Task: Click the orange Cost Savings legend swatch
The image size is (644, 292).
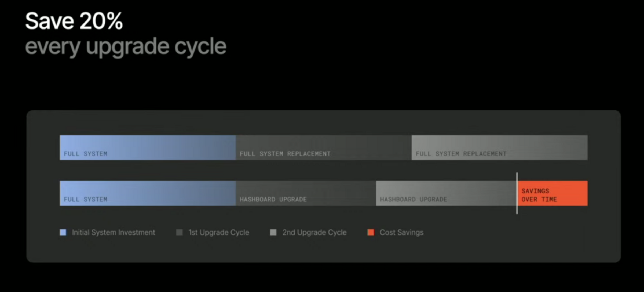Action: click(x=371, y=232)
